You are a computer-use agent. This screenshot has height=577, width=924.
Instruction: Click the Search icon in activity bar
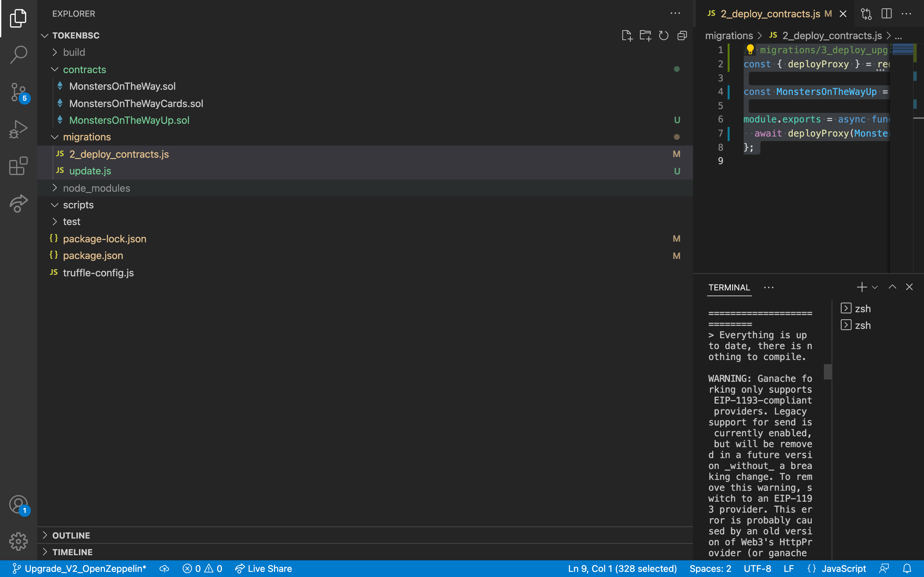(18, 54)
